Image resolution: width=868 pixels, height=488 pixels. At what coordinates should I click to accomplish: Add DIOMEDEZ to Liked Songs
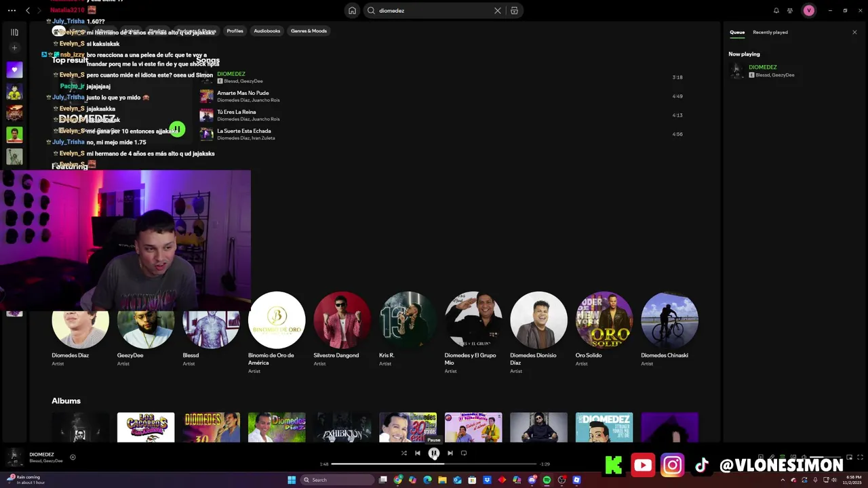coord(73,457)
